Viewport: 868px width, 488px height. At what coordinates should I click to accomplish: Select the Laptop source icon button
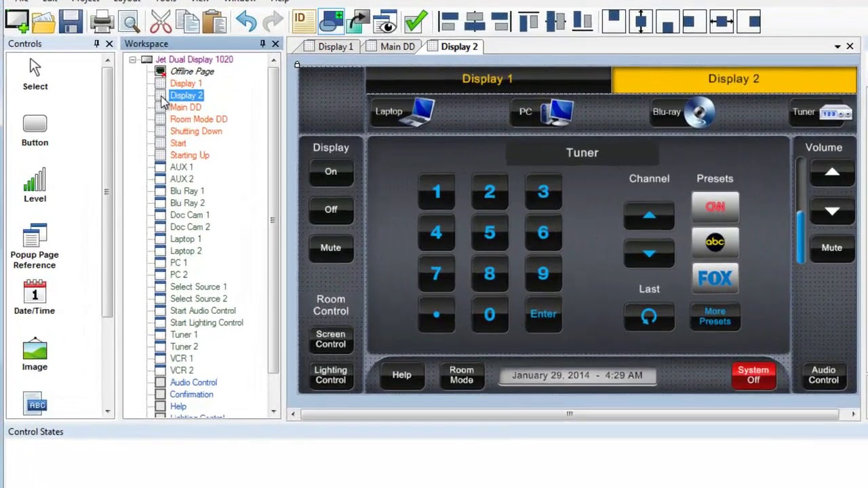404,112
